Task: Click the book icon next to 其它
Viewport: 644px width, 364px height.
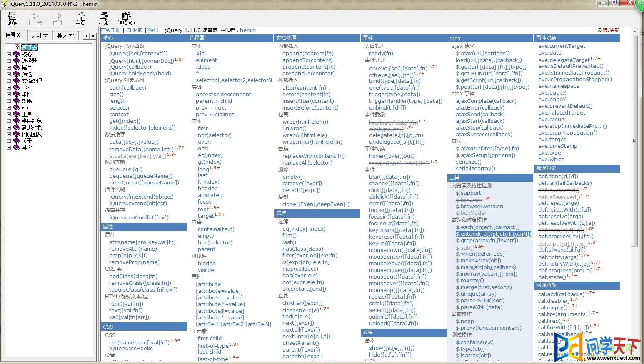Action: [x=17, y=147]
